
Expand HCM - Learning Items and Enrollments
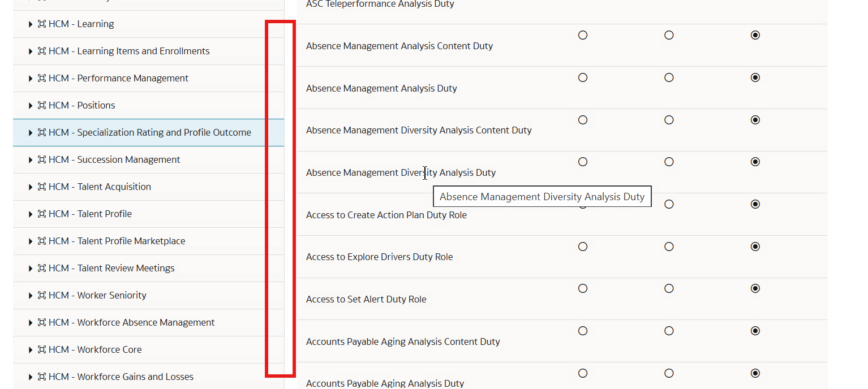click(x=31, y=51)
